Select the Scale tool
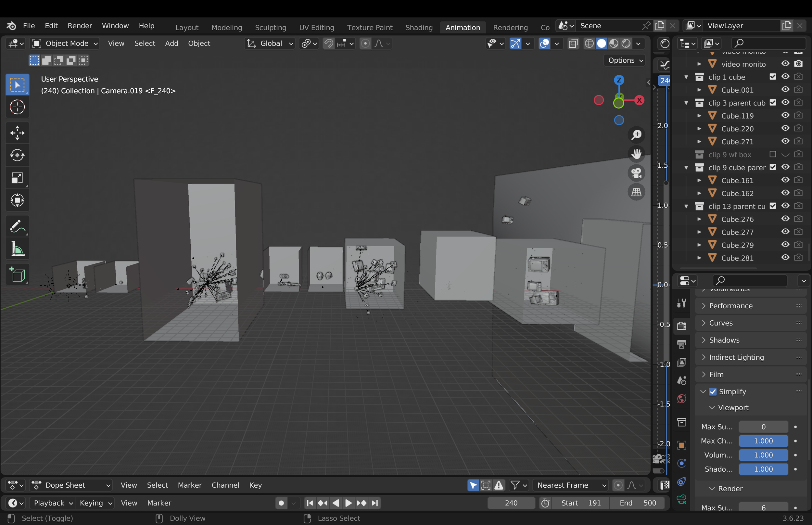The height and width of the screenshot is (525, 812). click(x=17, y=178)
